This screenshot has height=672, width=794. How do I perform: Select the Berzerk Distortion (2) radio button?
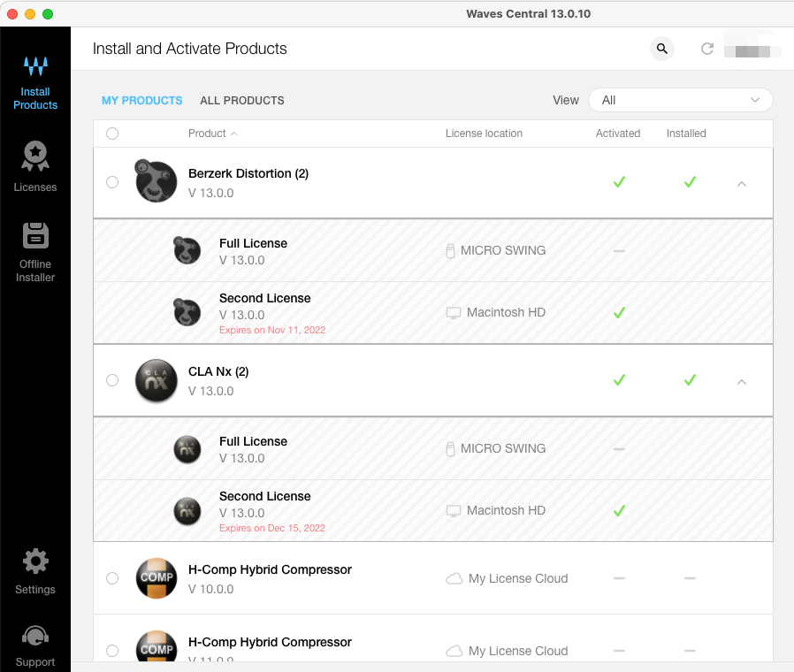pos(112,182)
